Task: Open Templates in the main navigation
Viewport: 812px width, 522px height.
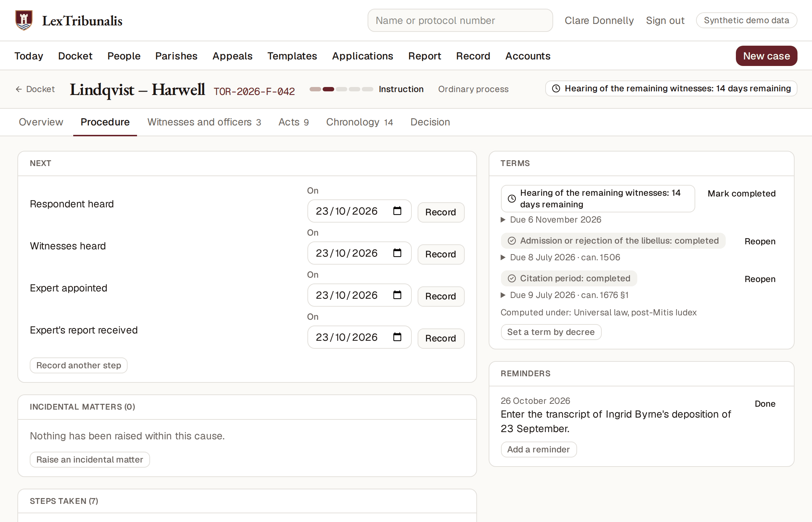Action: point(292,56)
